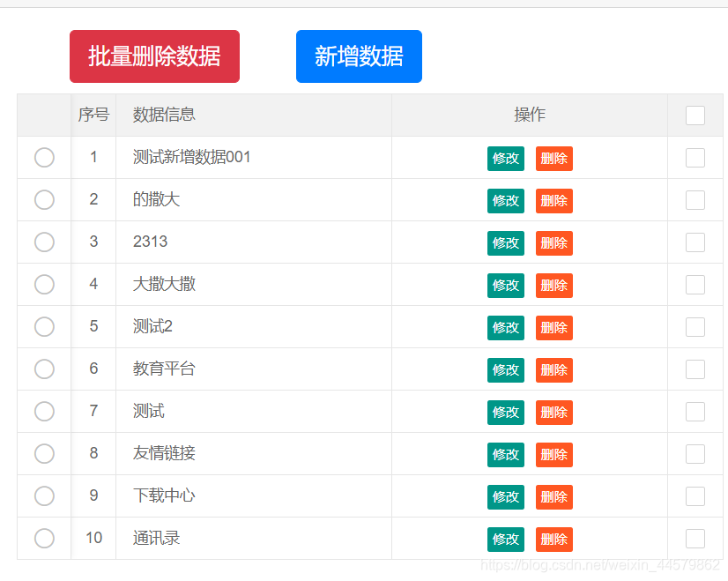Click the red 批量删除数据 button
This screenshot has width=728, height=581.
[x=154, y=56]
